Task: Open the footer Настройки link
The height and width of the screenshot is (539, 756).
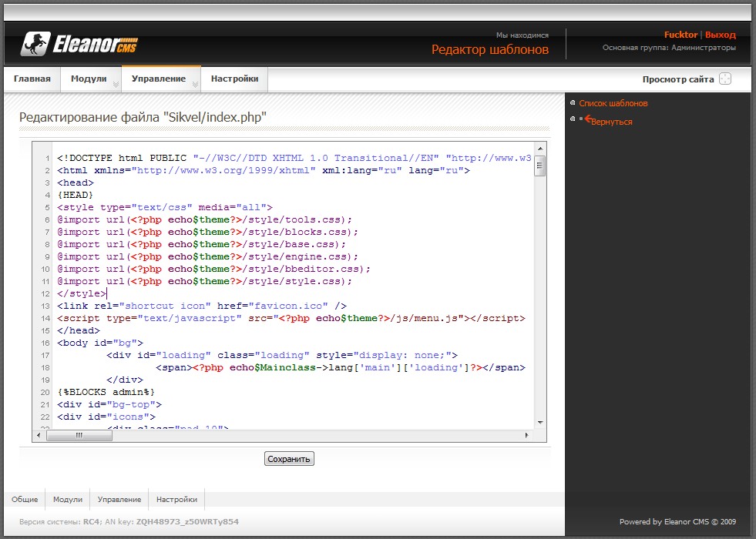Action: point(176,500)
